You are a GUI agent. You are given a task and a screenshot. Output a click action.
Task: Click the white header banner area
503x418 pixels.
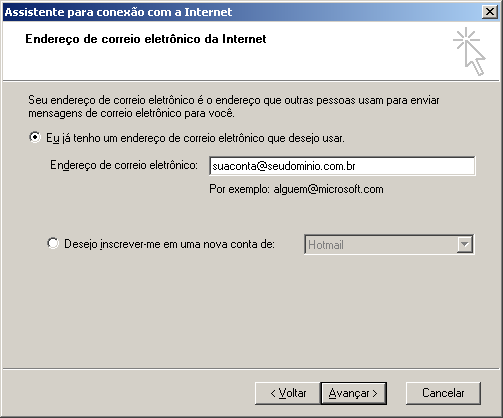pos(233,60)
